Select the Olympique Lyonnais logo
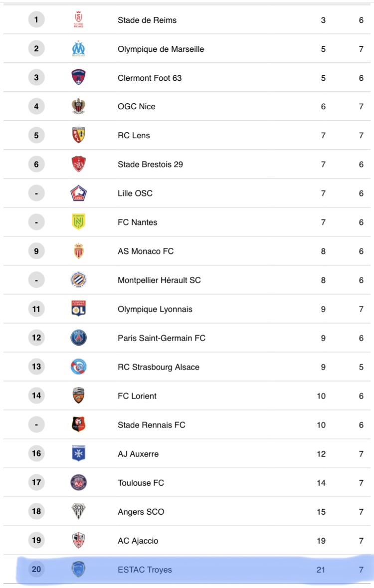 click(78, 309)
